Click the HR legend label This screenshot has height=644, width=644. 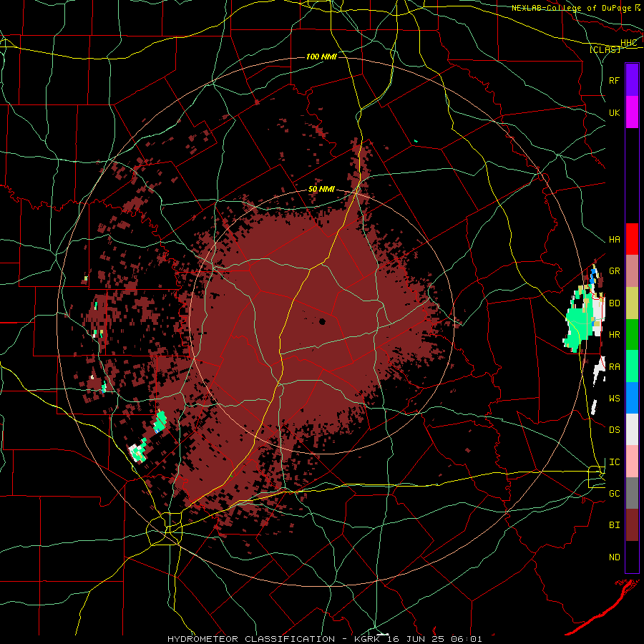(x=614, y=335)
